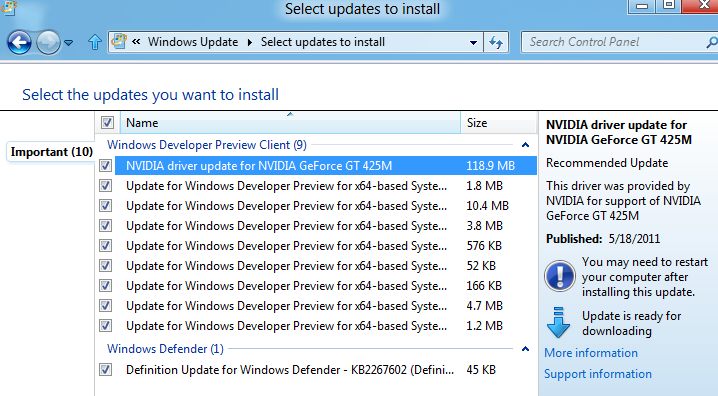Uncheck the 4.7 MB update checkbox
The width and height of the screenshot is (718, 396).
[106, 305]
